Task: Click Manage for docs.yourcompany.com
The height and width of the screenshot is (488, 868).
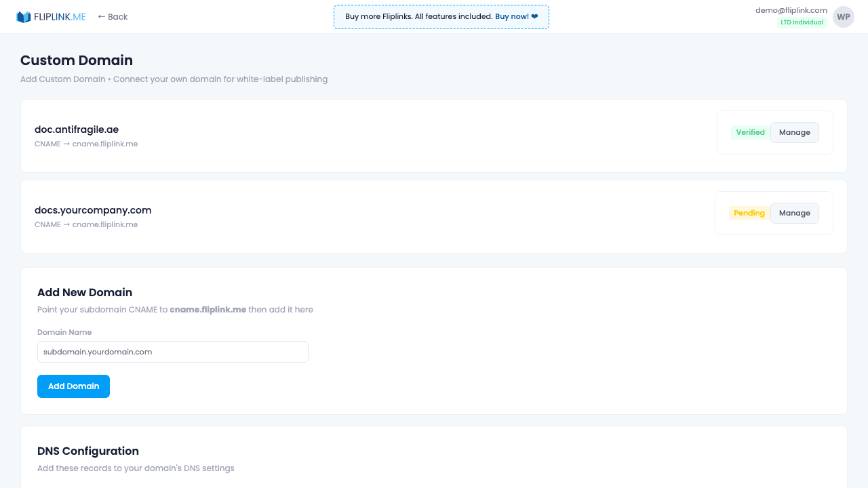Action: tap(794, 213)
